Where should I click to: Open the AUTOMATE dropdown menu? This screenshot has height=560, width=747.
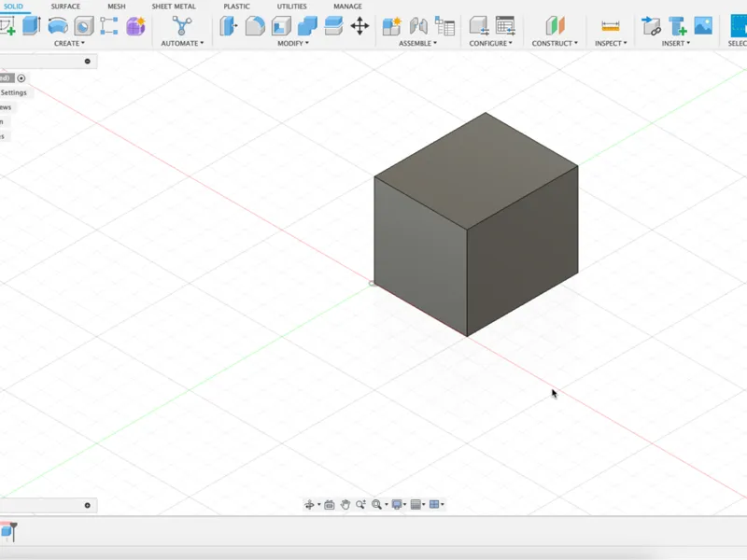tap(182, 43)
